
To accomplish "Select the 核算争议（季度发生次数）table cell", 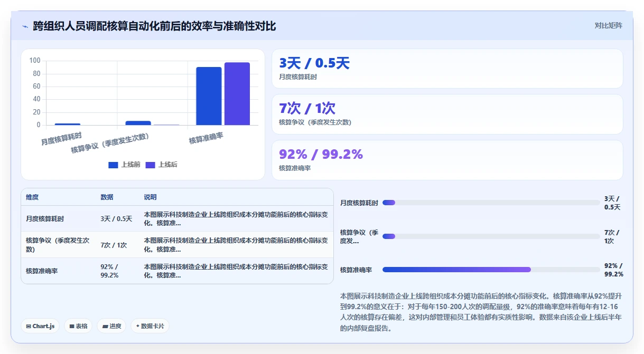I will (x=59, y=245).
